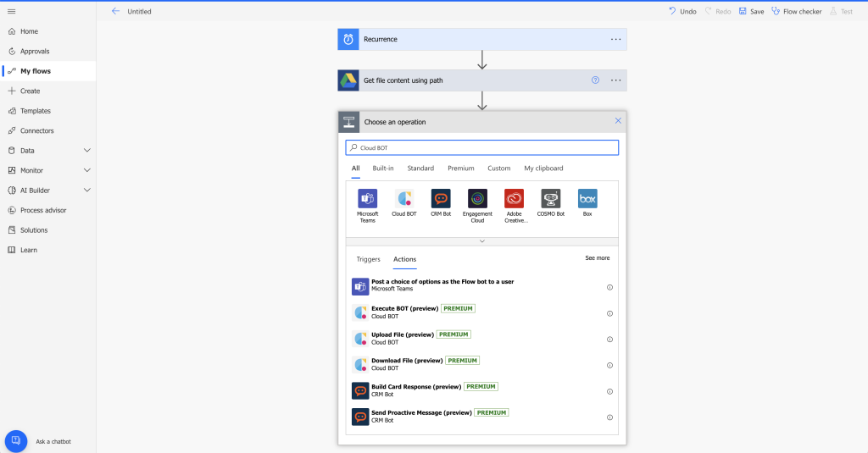This screenshot has height=453, width=868.
Task: Expand the Data navigation section
Action: pyautogui.click(x=87, y=151)
